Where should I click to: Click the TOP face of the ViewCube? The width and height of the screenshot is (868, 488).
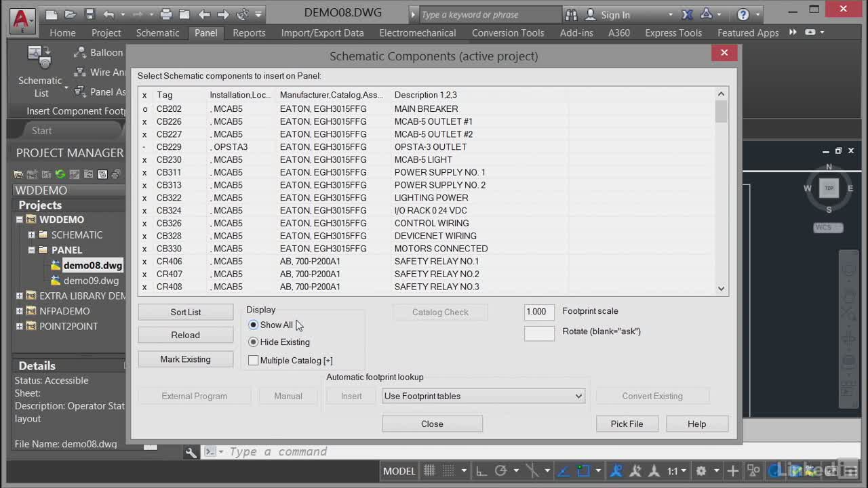(829, 188)
